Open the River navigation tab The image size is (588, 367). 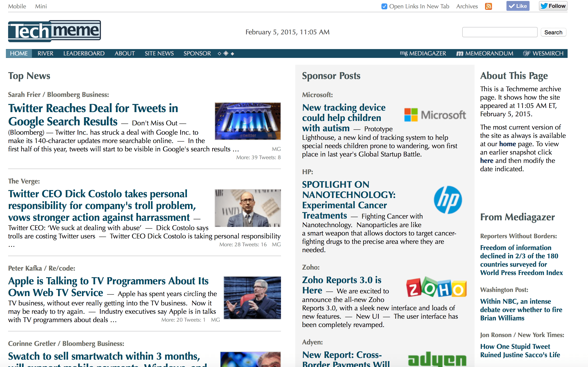[x=45, y=53]
